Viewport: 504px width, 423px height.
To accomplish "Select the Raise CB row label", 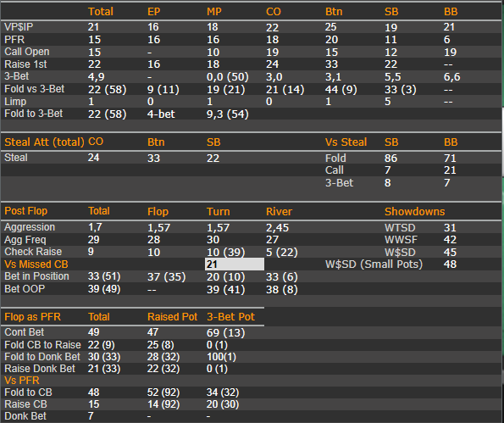I will click(25, 404).
